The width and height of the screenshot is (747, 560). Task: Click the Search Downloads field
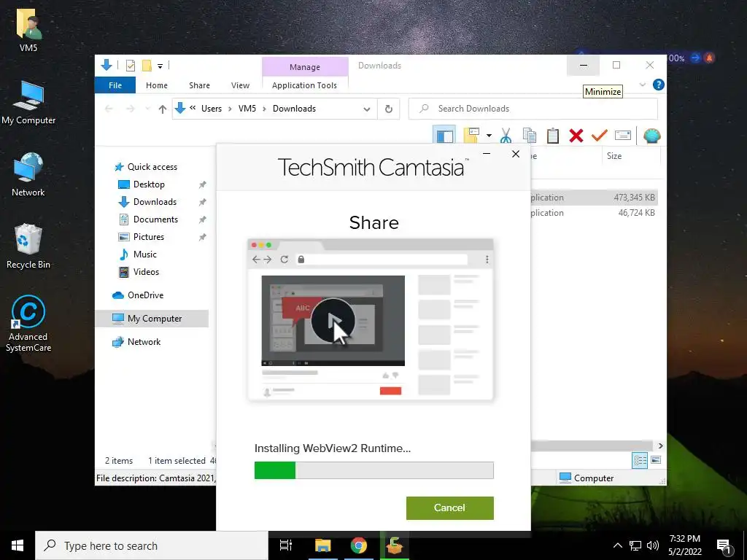click(533, 109)
